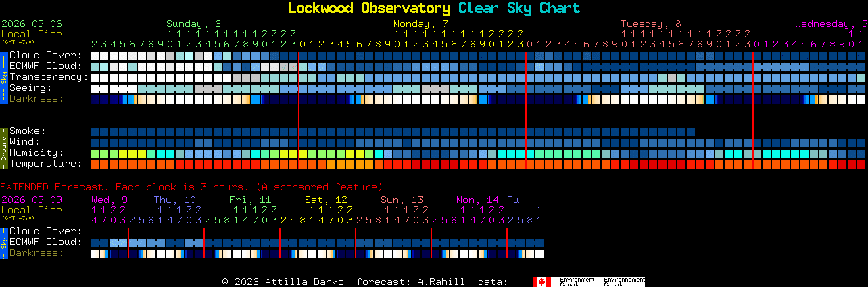This screenshot has width=868, height=287.
Task: Click the first orange Temperature block
Action: tap(95, 164)
